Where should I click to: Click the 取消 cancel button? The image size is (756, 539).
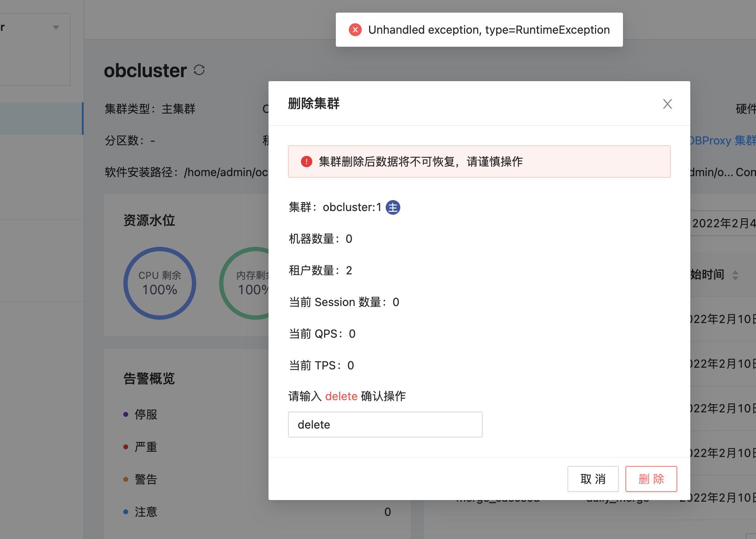[x=593, y=479]
